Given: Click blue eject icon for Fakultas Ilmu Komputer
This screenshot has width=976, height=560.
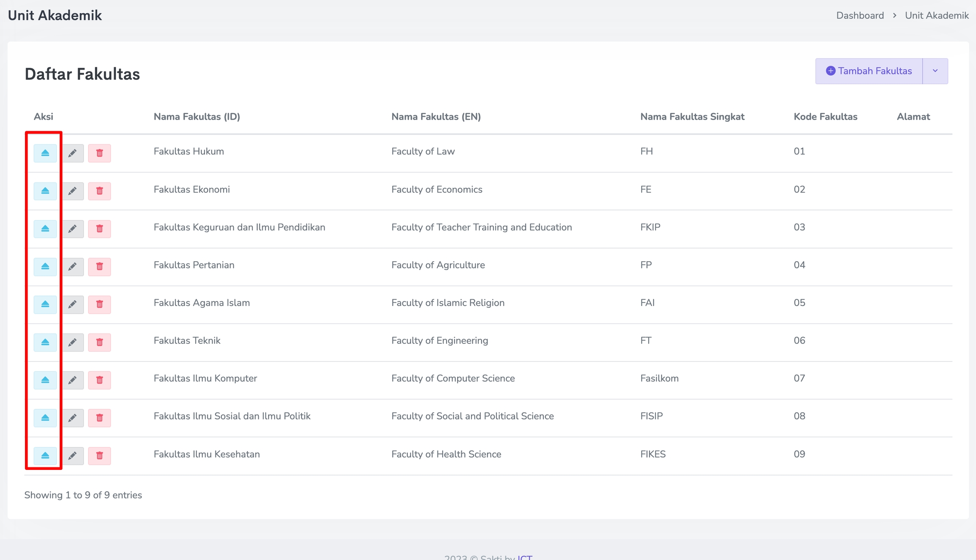Looking at the screenshot, I should pos(45,380).
